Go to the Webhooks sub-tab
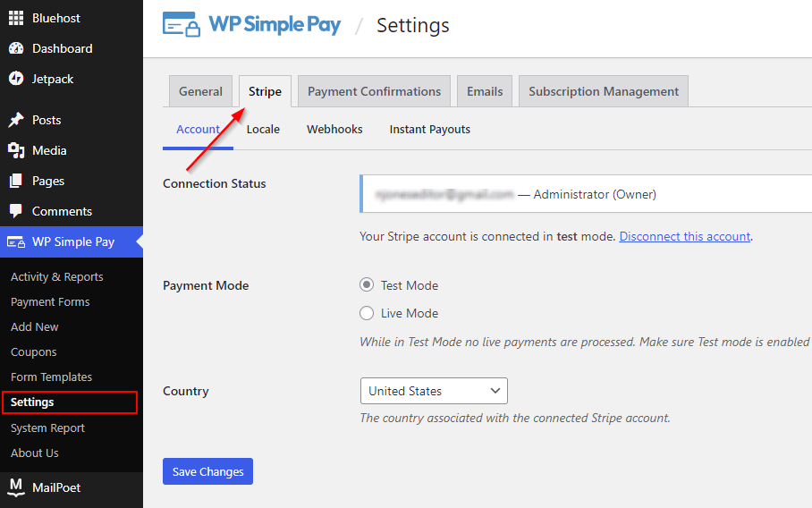Image resolution: width=812 pixels, height=508 pixels. pos(334,129)
